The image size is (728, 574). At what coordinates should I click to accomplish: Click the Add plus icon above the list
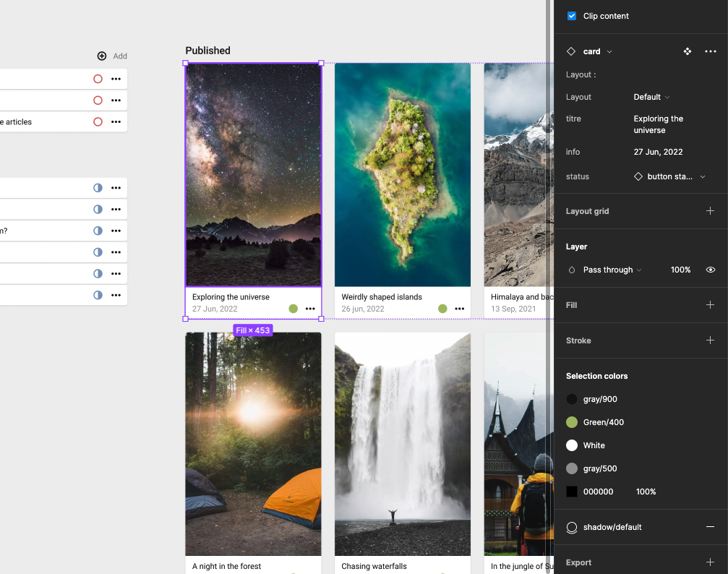coord(102,56)
